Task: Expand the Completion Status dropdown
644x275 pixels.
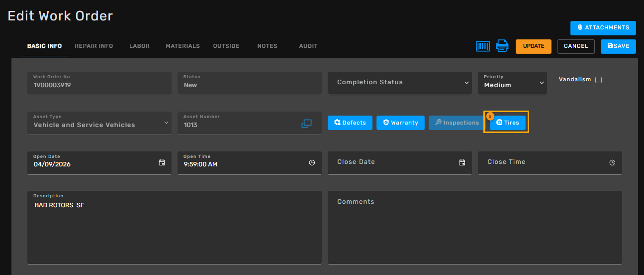Action: click(x=400, y=83)
